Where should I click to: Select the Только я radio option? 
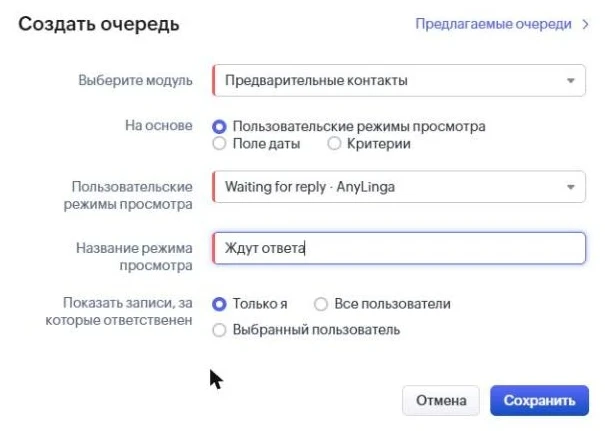click(x=219, y=304)
